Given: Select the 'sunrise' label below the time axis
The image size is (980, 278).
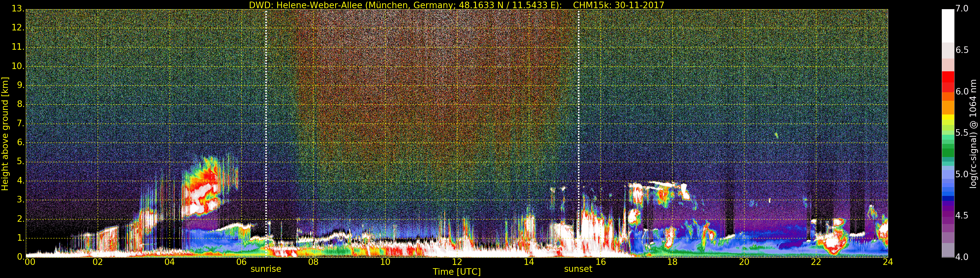Looking at the screenshot, I should coord(266,269).
